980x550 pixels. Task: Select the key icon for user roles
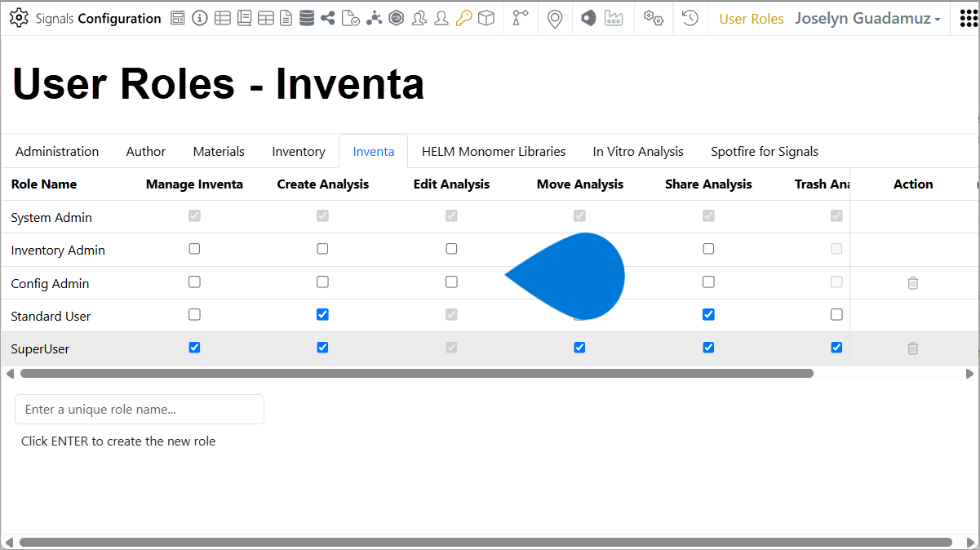(463, 18)
